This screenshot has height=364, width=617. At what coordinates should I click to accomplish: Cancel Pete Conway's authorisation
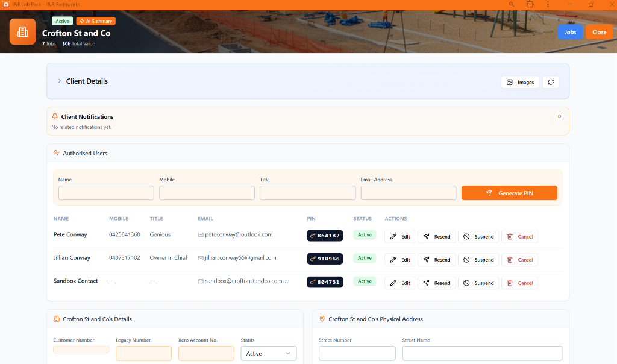(520, 236)
